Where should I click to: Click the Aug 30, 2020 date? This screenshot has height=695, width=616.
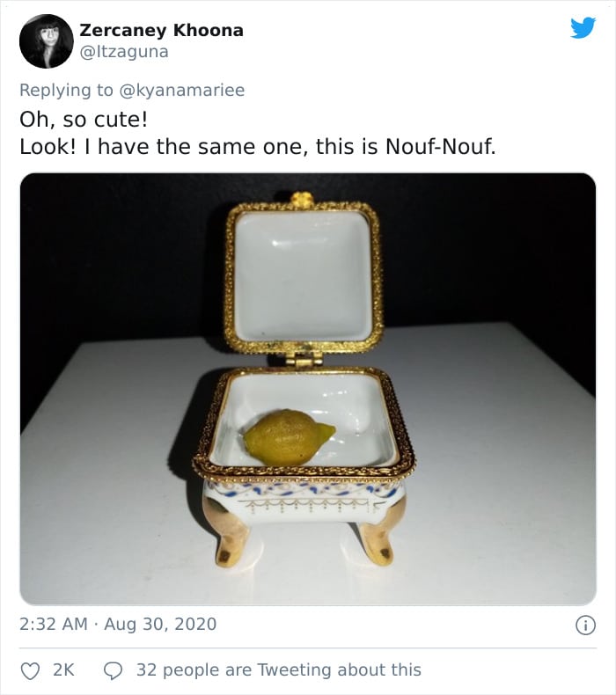(x=160, y=624)
